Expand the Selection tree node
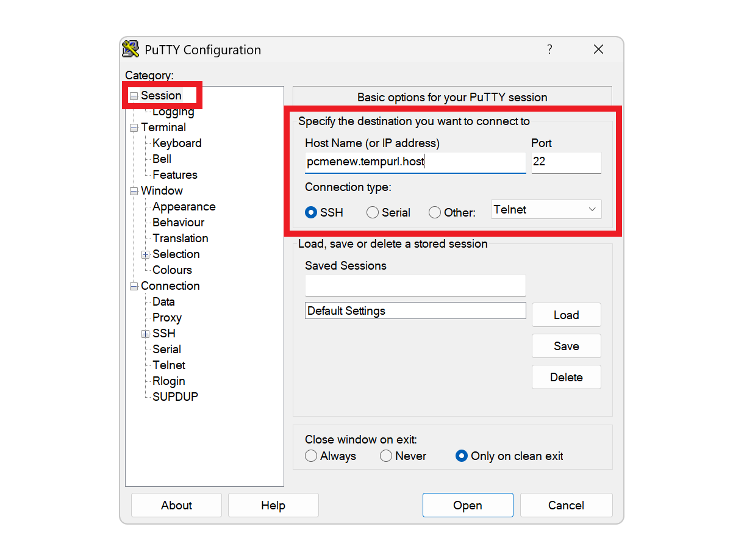The width and height of the screenshot is (744, 560). click(145, 254)
